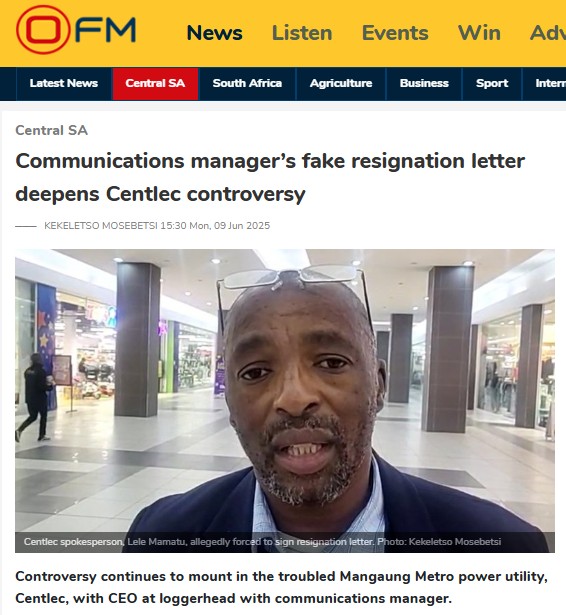Viewport: 566px width, 615px height.
Task: Select the Central SA tab
Action: click(x=155, y=84)
